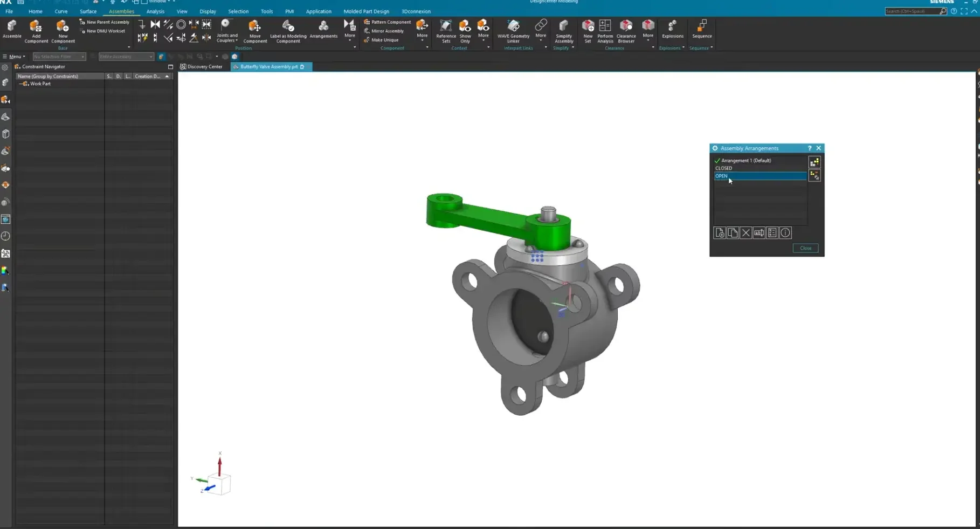This screenshot has height=529, width=980.
Task: Click New Set clearance icon
Action: click(x=588, y=31)
